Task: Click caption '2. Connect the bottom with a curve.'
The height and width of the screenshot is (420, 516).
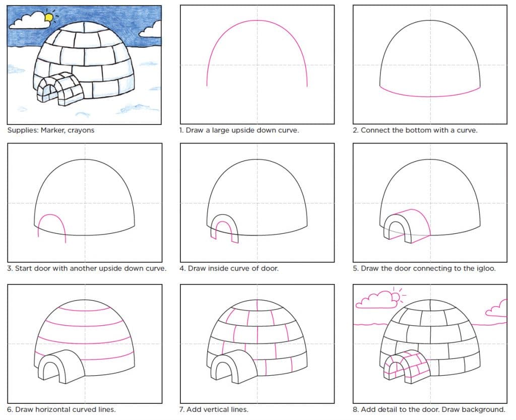Action: click(x=415, y=130)
